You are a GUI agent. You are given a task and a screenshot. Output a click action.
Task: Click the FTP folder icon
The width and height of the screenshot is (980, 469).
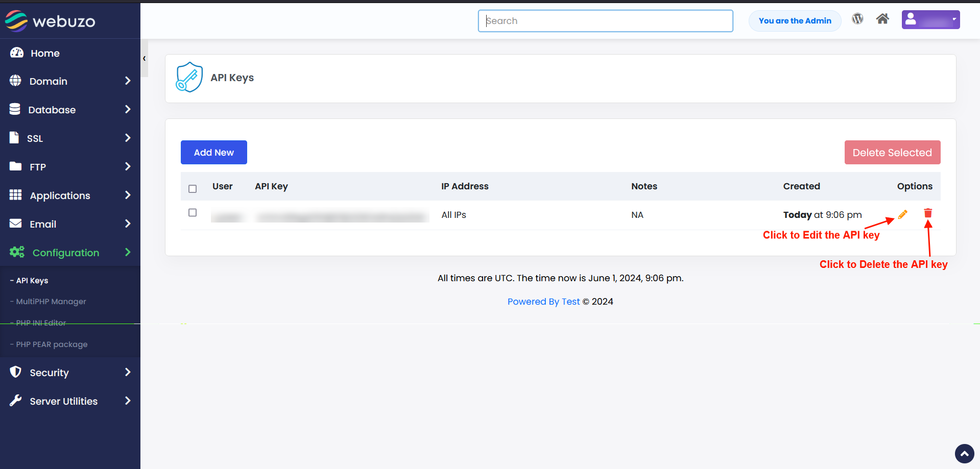(x=16, y=166)
